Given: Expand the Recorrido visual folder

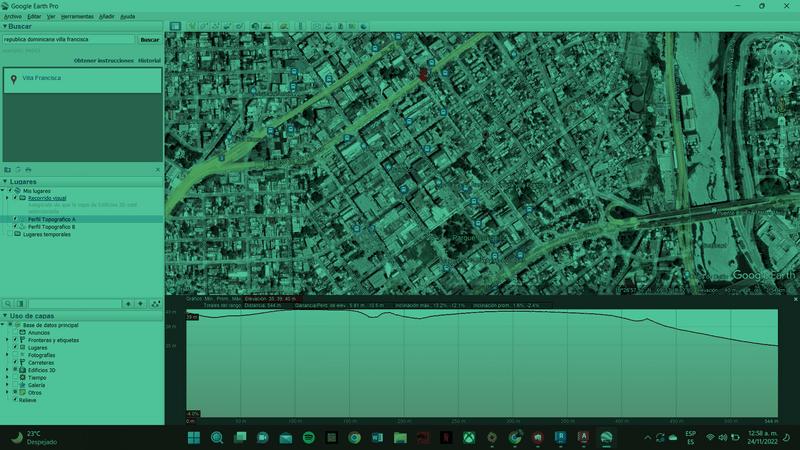Looking at the screenshot, I should [x=7, y=198].
